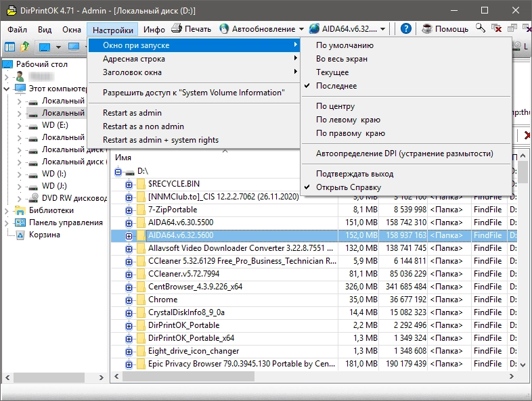Choose По правому краю alignment
Image resolution: width=532 pixels, height=401 pixels.
pos(406,133)
